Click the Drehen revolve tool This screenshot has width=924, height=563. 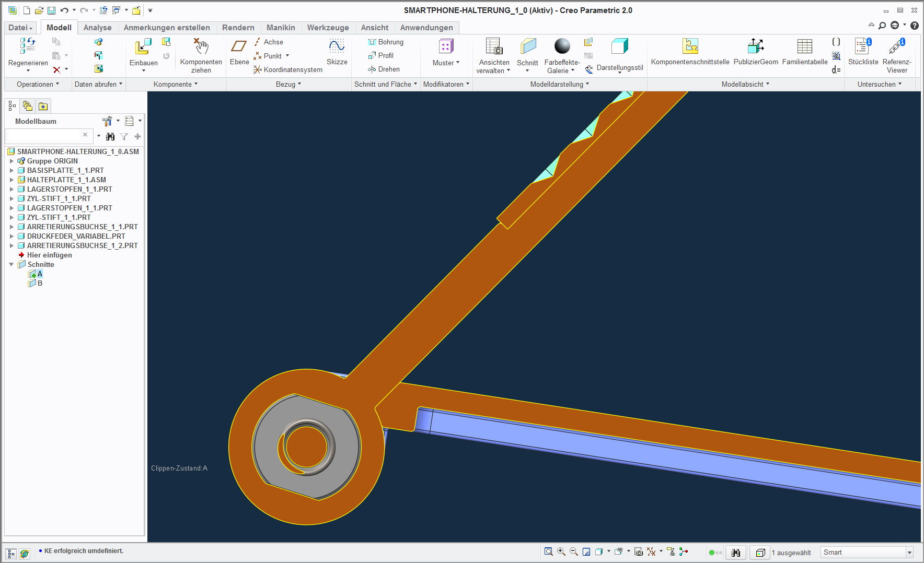coord(384,69)
